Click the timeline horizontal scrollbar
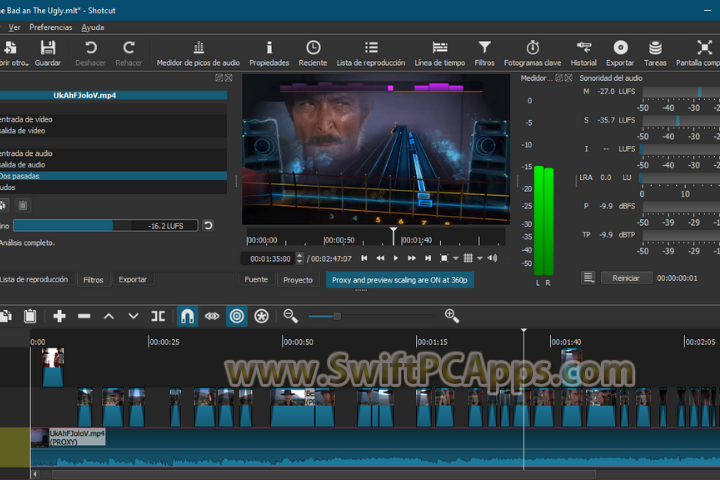The width and height of the screenshot is (720, 480). click(x=324, y=474)
